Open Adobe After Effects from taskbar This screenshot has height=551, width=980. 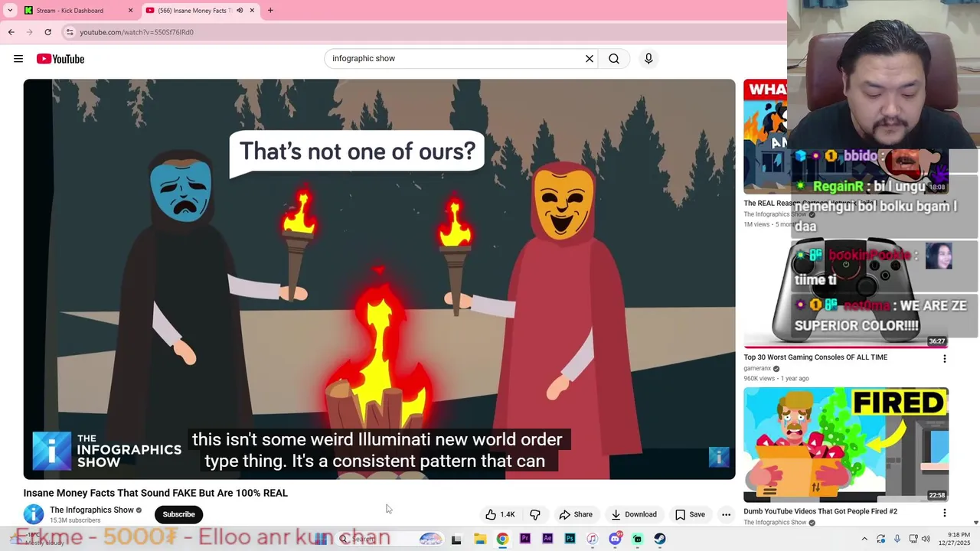[547, 539]
